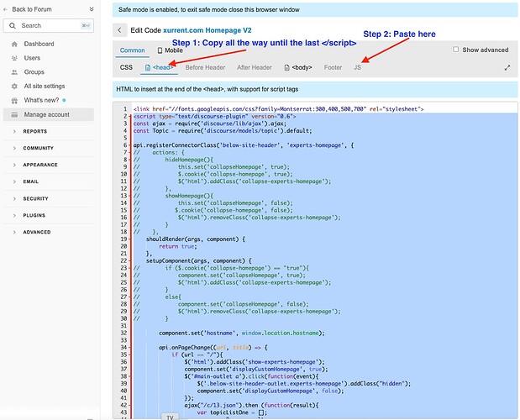
Task: Click the script tag text on line 2
Action: (x=214, y=117)
